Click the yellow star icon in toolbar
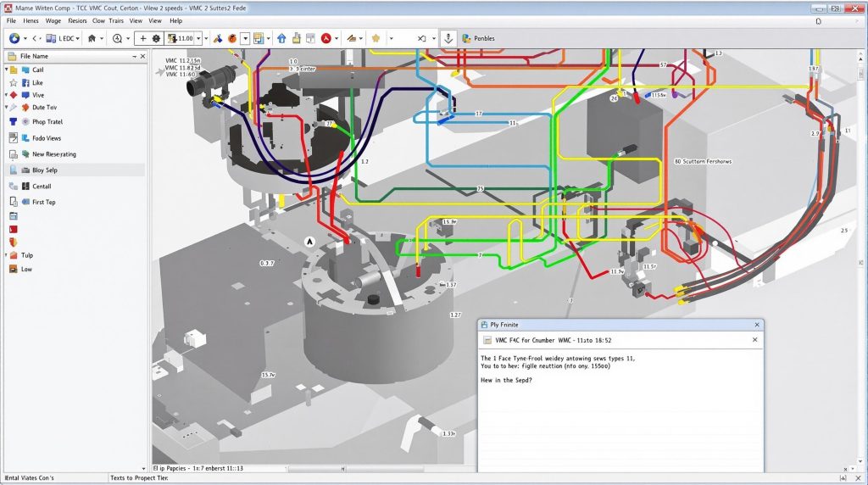 click(374, 38)
